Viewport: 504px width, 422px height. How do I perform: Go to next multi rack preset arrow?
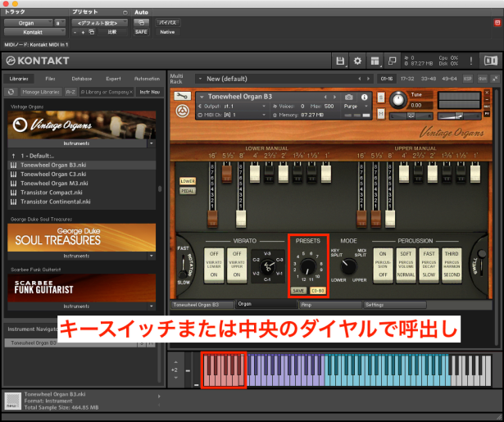pyautogui.click(x=368, y=79)
